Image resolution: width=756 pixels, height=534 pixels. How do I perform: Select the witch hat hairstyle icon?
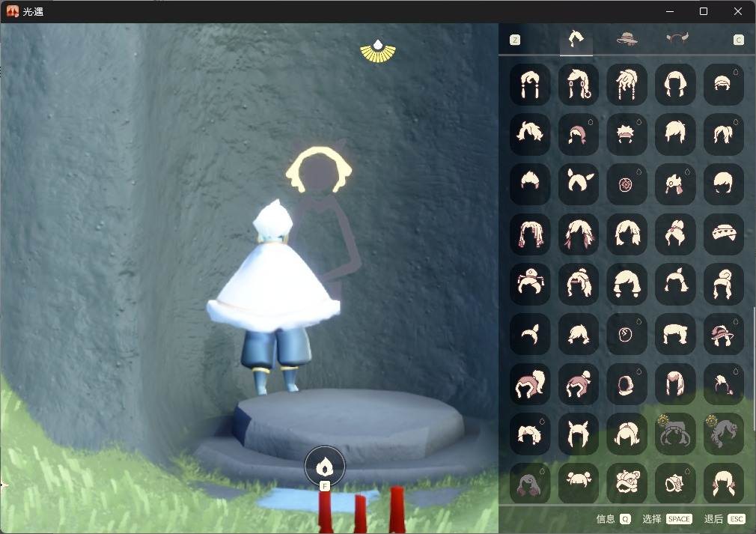[723, 334]
